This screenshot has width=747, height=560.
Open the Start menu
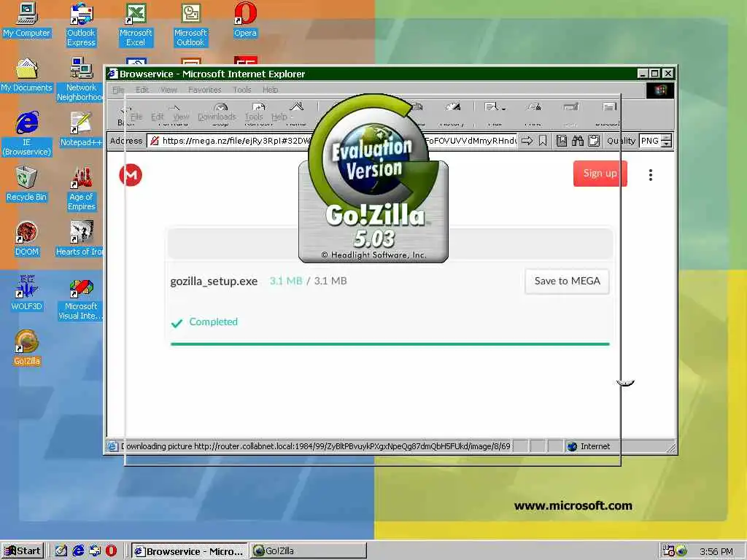click(23, 551)
